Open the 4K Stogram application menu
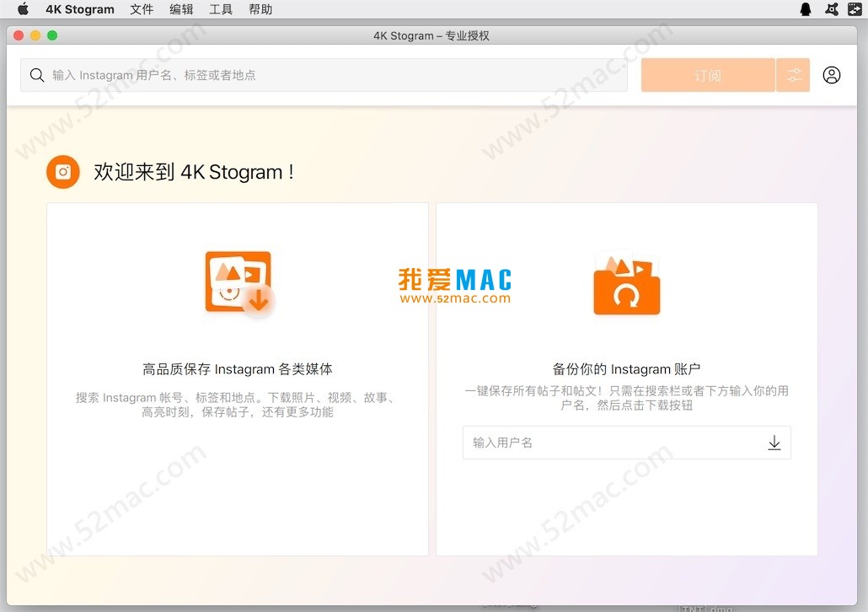 click(x=80, y=9)
